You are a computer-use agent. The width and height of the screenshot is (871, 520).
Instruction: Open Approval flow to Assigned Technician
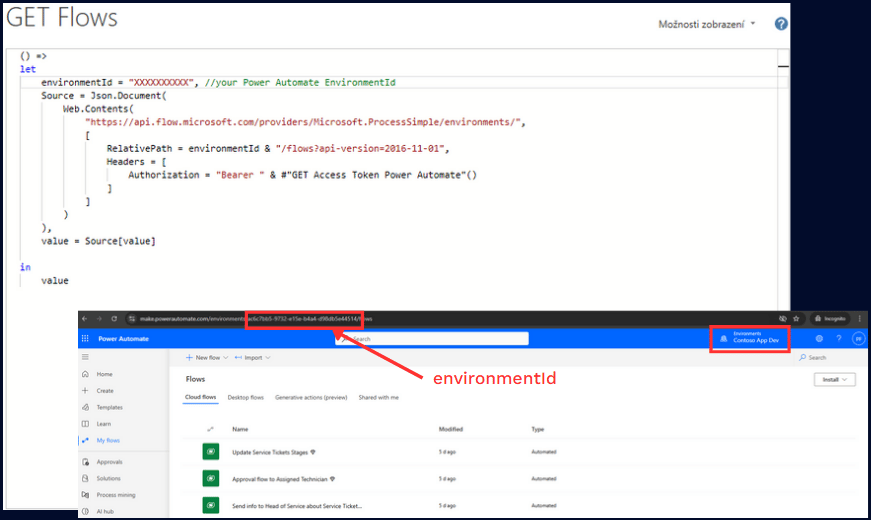tap(279, 479)
